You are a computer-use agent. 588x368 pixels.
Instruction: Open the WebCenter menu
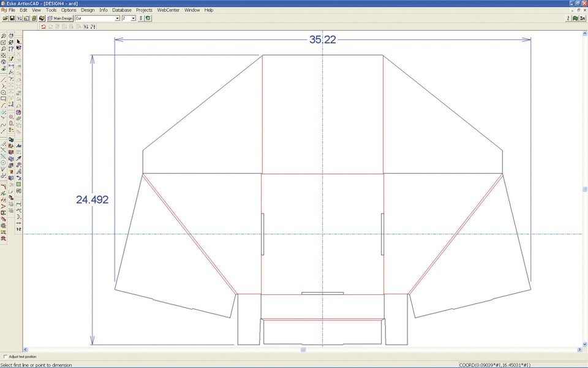pos(168,10)
